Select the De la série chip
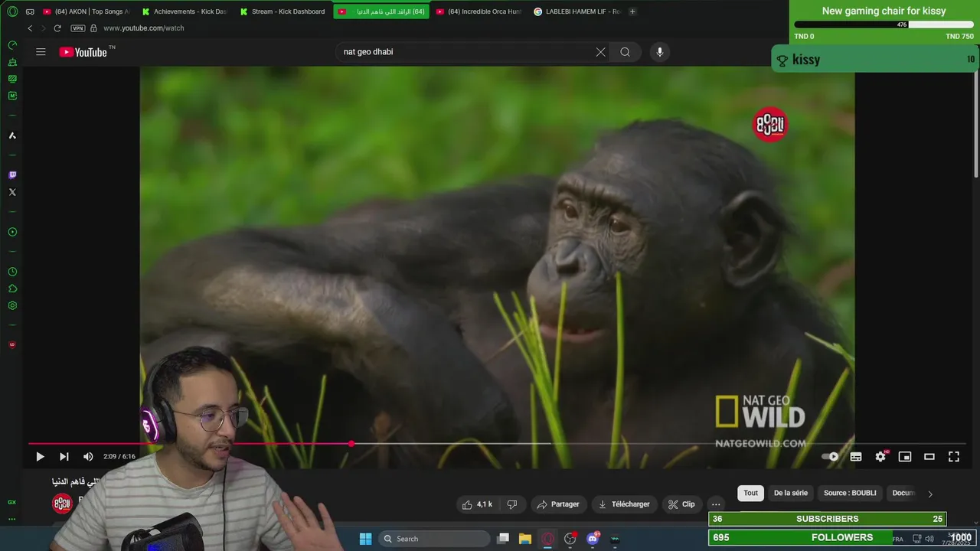Screen dimensions: 980x551 pyautogui.click(x=791, y=494)
